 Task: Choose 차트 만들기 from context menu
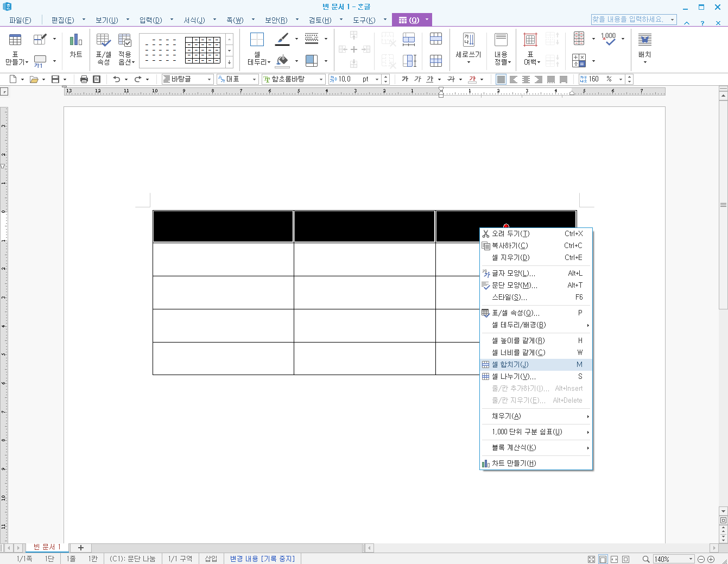coord(536,464)
